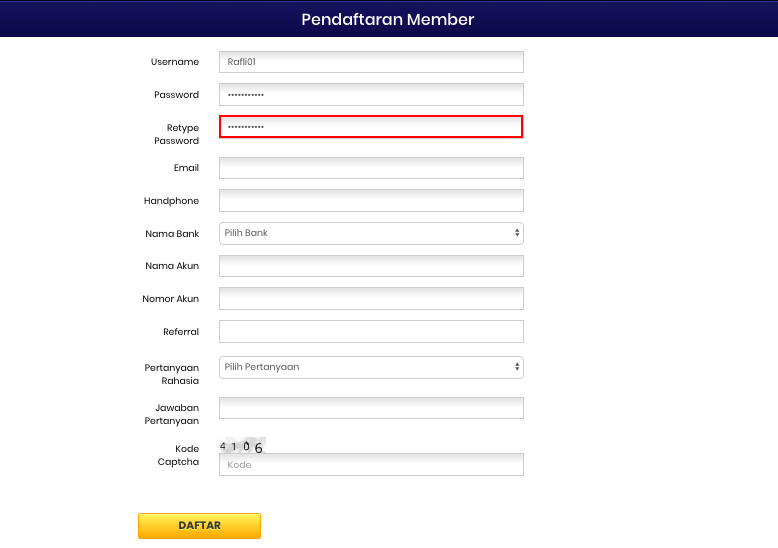The image size is (778, 548).
Task: Click the Nama Bank label text
Action: pyautogui.click(x=172, y=234)
